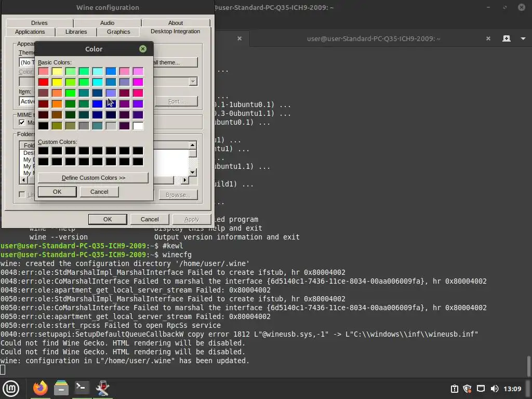
Task: Select the Desktop Integration tab
Action: click(175, 31)
